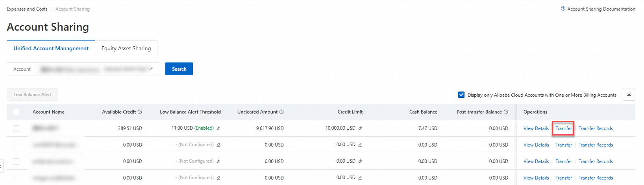View Details for the 389.51 USD account

click(x=536, y=128)
